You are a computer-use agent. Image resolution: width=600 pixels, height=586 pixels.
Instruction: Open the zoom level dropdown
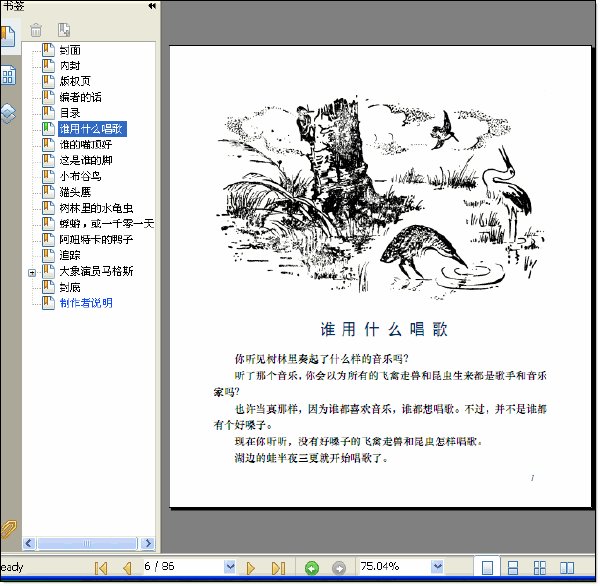(437, 566)
